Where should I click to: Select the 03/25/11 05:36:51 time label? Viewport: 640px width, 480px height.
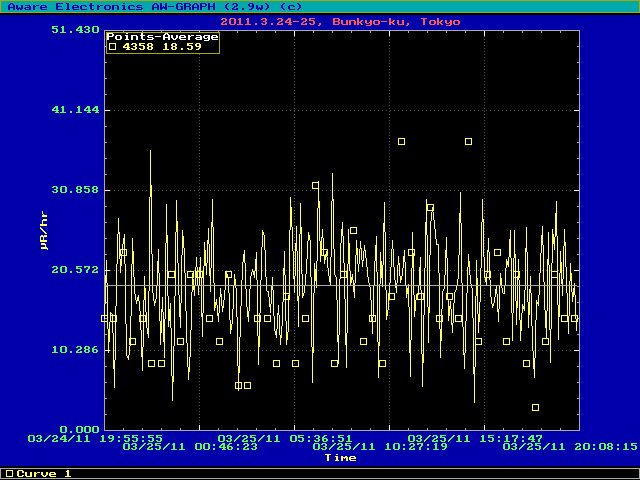[285, 438]
